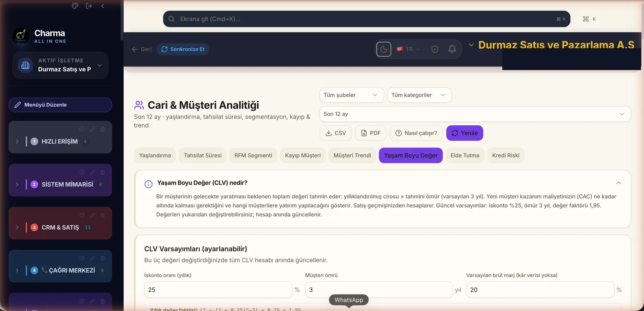Open the Aktif İşletme business selector

pyautogui.click(x=60, y=65)
